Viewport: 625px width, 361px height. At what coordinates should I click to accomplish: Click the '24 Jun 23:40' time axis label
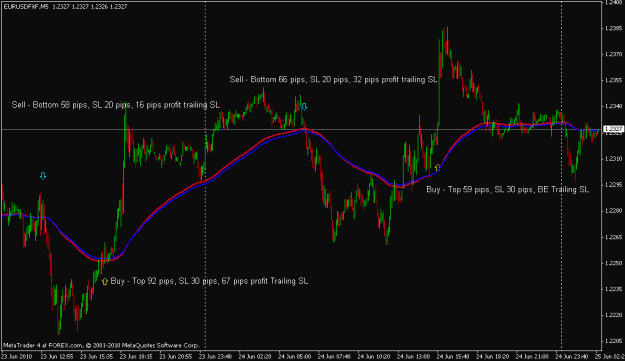[x=572, y=356]
